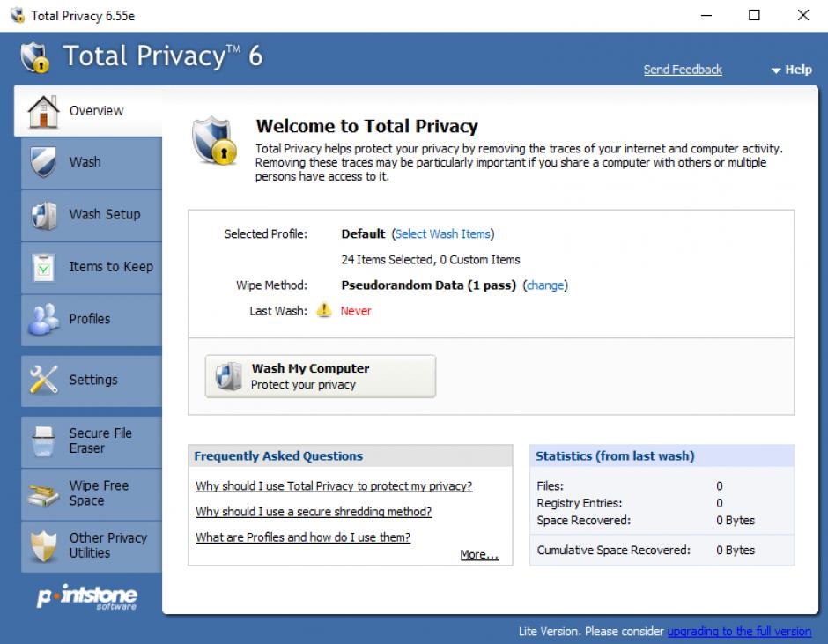Click the More... FAQ link
Screen dimensions: 828x644
(x=479, y=554)
